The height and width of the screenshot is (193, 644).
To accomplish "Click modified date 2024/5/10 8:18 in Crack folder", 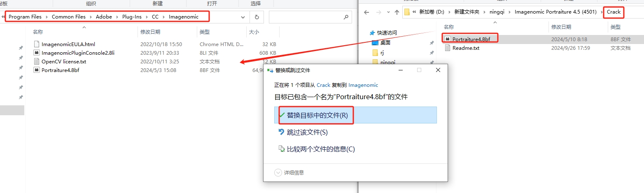I will point(570,39).
